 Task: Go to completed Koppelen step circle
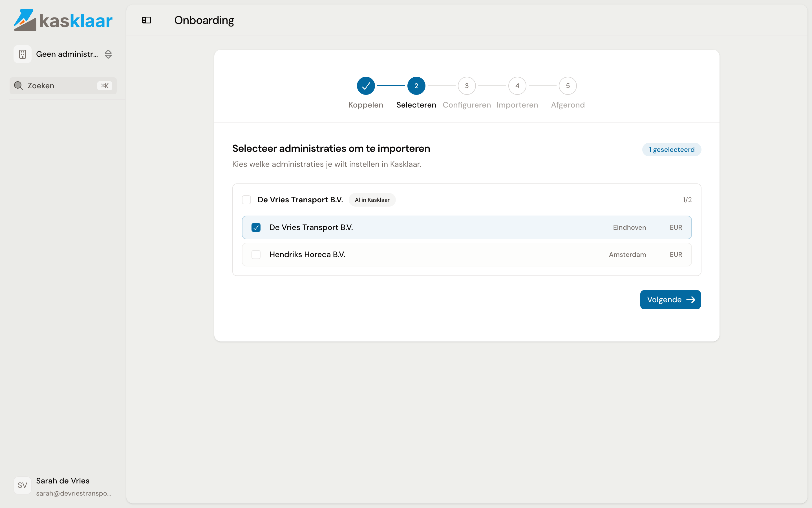coord(366,86)
